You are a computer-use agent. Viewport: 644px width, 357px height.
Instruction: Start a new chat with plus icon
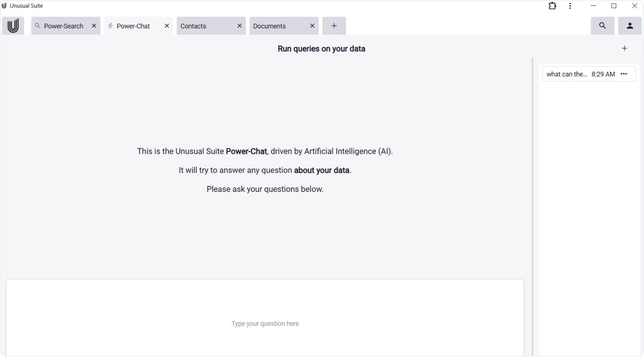coord(625,48)
